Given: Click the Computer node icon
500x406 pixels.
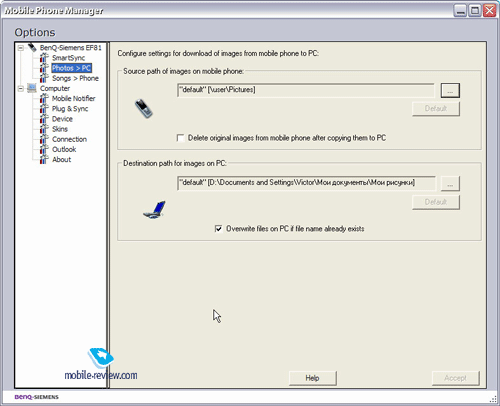Looking at the screenshot, I should tap(32, 88).
